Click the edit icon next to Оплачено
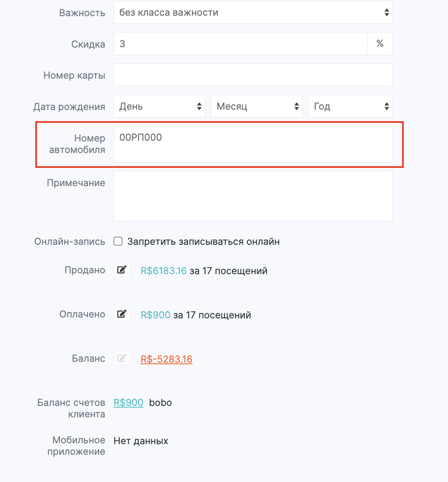This screenshot has width=448, height=482. (x=122, y=315)
